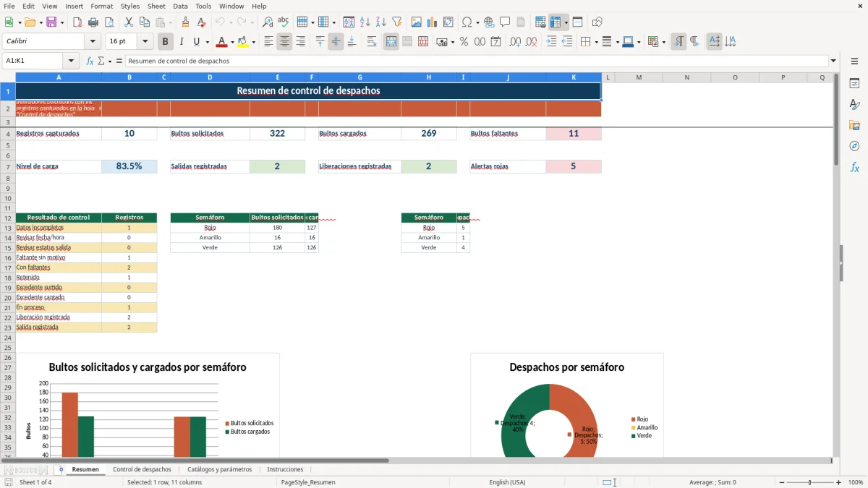This screenshot has width=868, height=488.
Task: Open the Save button dropdown arrow
Action: click(x=61, y=22)
